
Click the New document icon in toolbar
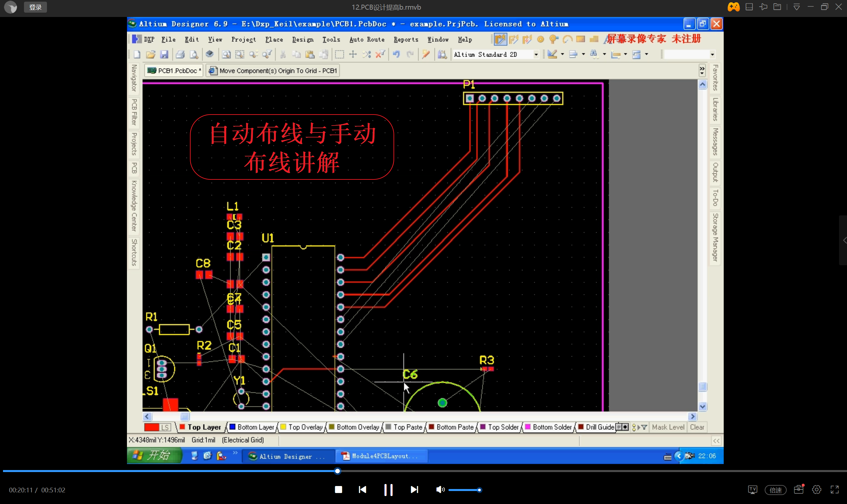(137, 54)
